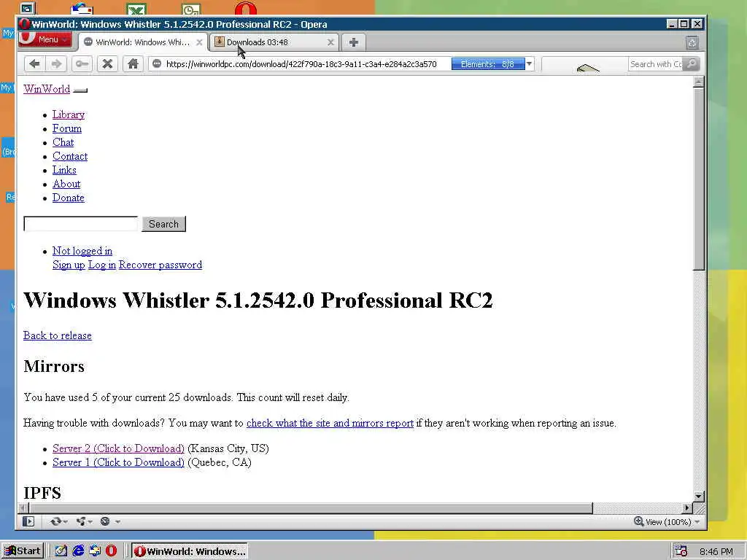Click the magnifier search button in toolbar
Viewport: 747px width, 560px height.
pos(692,64)
